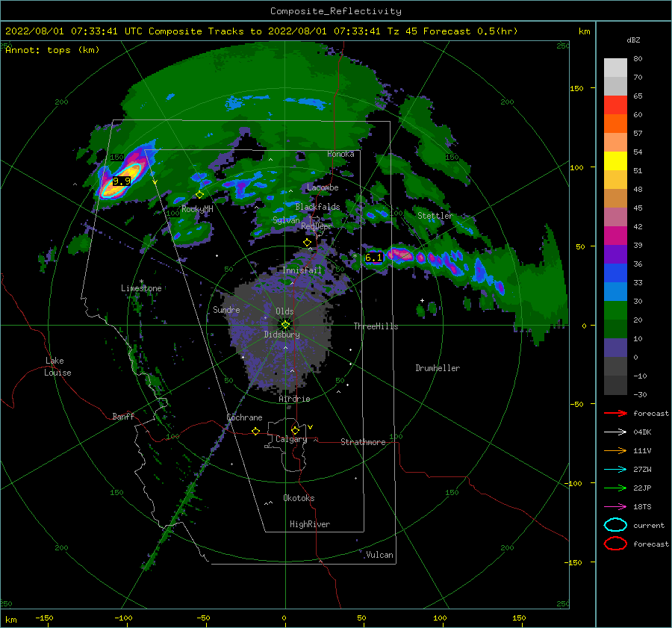Viewport: 672px width, 628px height.
Task: Click the Drumheller city label
Action: point(438,368)
